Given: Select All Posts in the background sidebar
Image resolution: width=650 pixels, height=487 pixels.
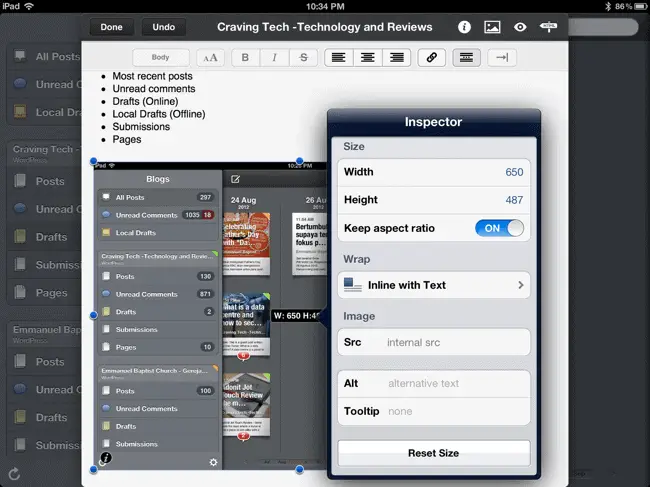Looking at the screenshot, I should [46, 56].
